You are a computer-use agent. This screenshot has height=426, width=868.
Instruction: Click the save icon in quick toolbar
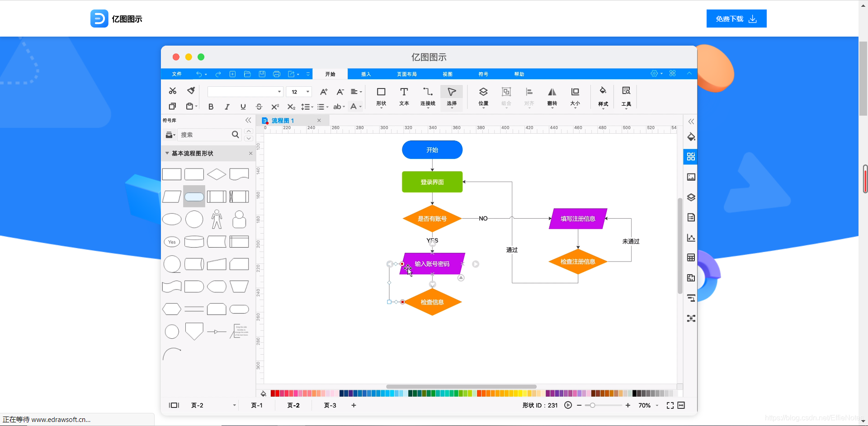[x=262, y=74]
